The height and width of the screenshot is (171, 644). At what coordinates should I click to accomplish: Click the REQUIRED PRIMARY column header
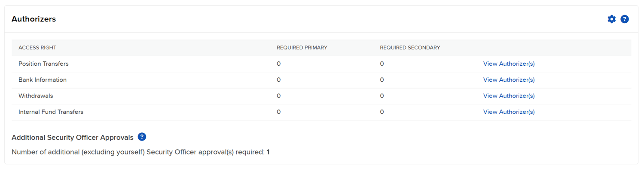(x=302, y=48)
